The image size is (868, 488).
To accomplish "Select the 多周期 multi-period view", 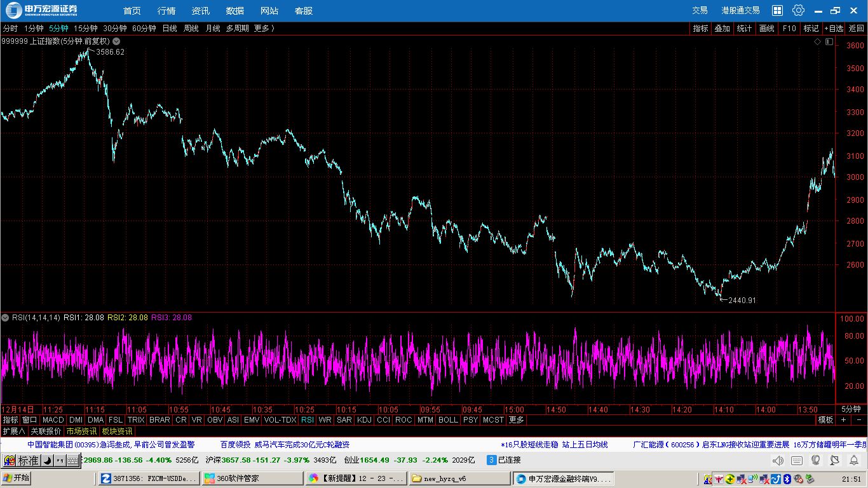I will (238, 28).
